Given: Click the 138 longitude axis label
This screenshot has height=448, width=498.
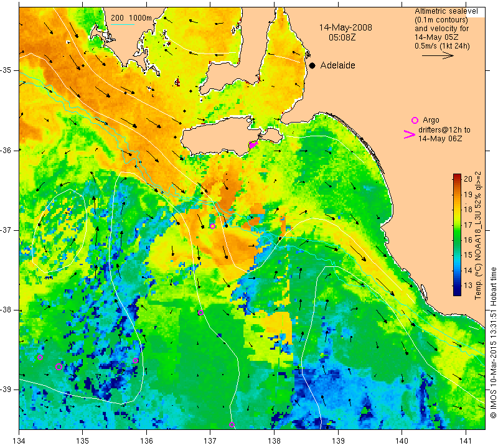Looking at the screenshot, I should (x=274, y=441).
